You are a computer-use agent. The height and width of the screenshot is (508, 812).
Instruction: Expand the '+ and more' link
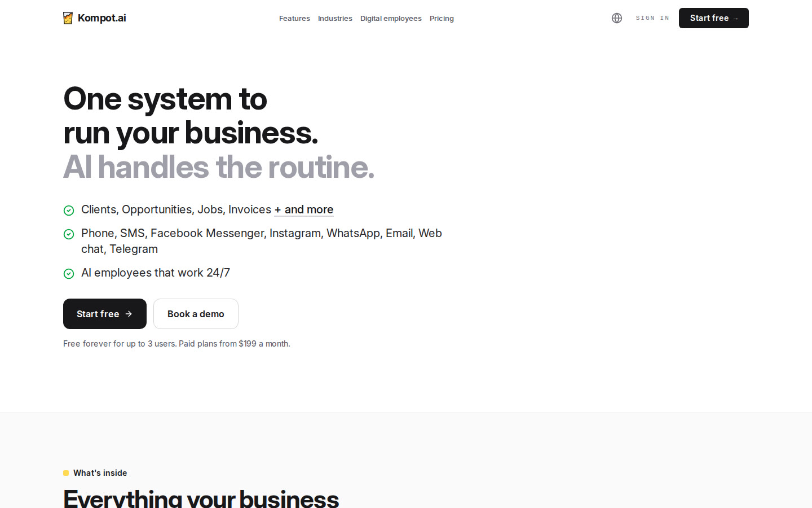click(x=304, y=209)
